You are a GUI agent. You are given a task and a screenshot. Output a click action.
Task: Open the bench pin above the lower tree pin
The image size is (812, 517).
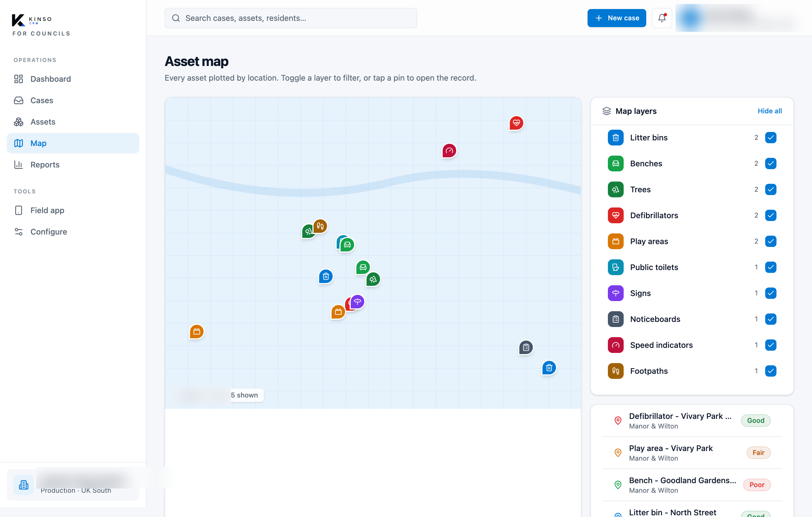[x=363, y=268]
